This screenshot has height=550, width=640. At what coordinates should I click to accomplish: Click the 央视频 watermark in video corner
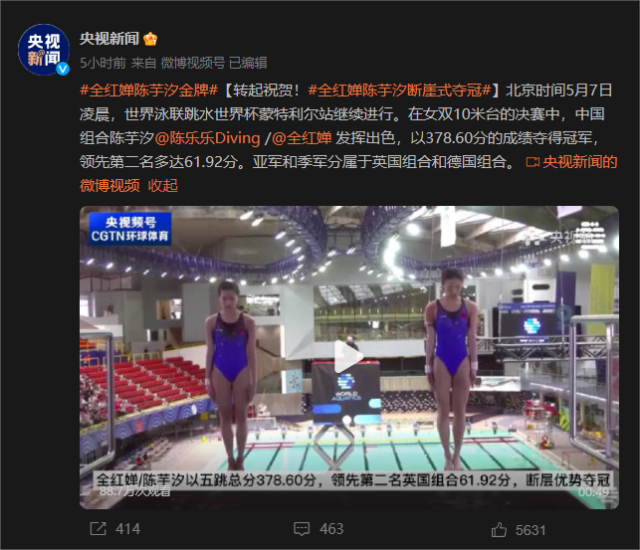578,236
